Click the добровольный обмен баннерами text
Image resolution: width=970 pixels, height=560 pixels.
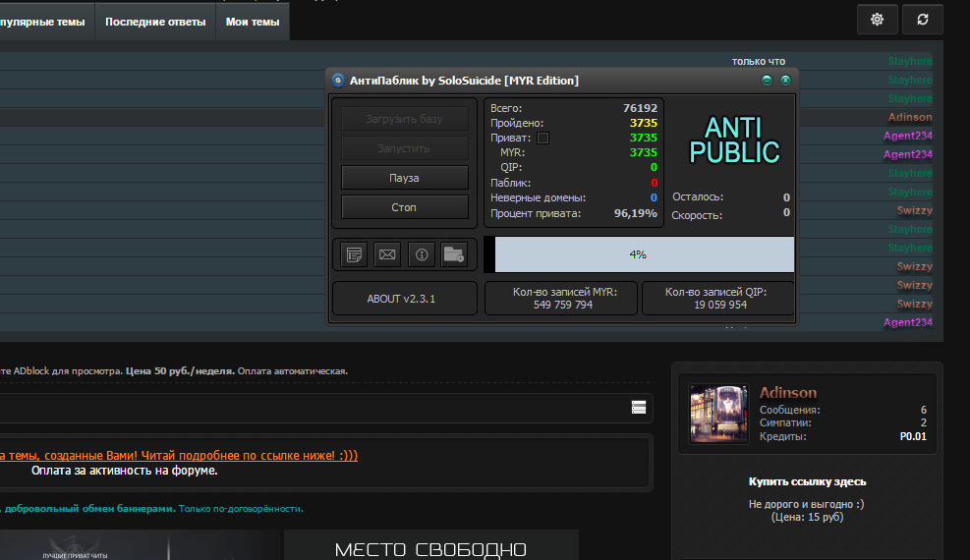(89, 509)
